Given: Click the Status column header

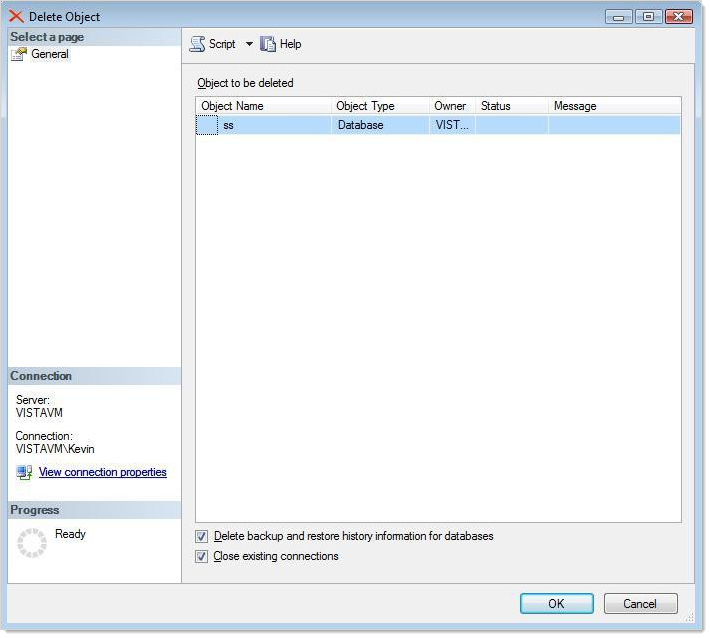Looking at the screenshot, I should [x=511, y=106].
